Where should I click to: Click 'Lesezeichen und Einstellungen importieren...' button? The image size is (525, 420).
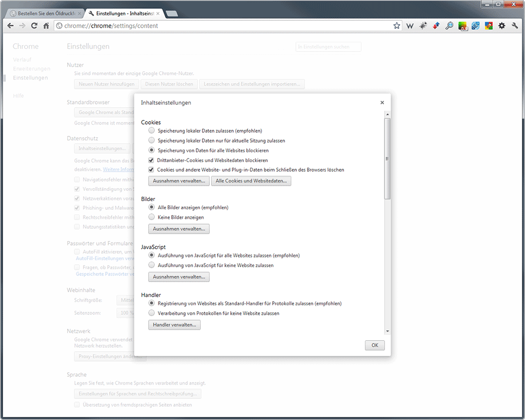(252, 84)
